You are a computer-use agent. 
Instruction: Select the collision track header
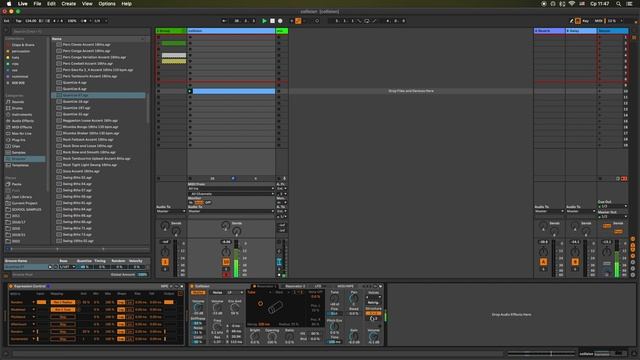pos(231,31)
